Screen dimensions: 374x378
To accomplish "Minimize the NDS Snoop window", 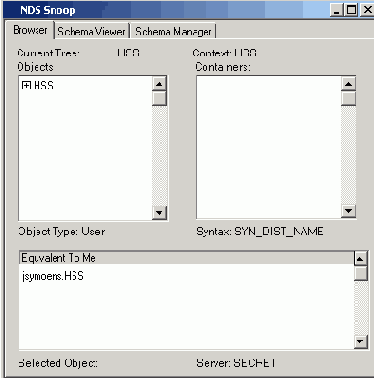I will (337, 10).
